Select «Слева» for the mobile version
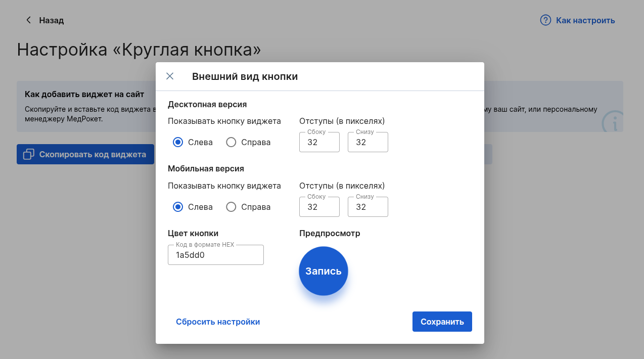 [x=178, y=207]
